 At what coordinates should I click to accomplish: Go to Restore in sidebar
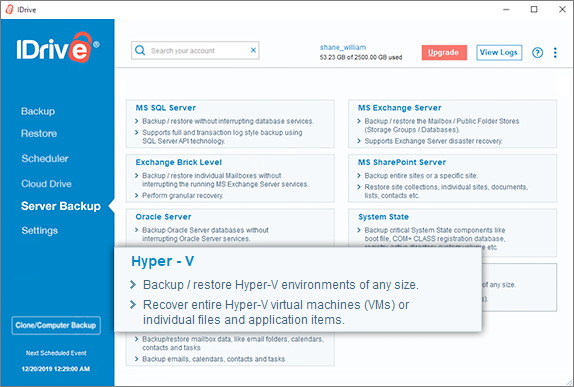(39, 133)
